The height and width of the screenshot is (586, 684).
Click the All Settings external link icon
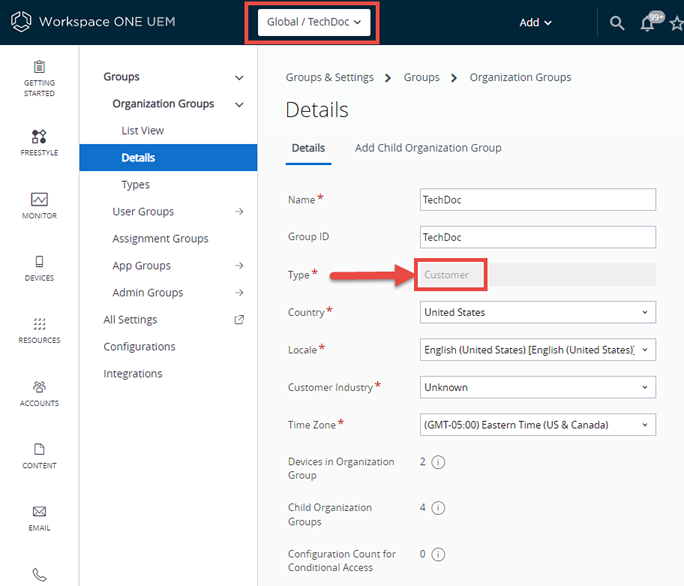[239, 320]
